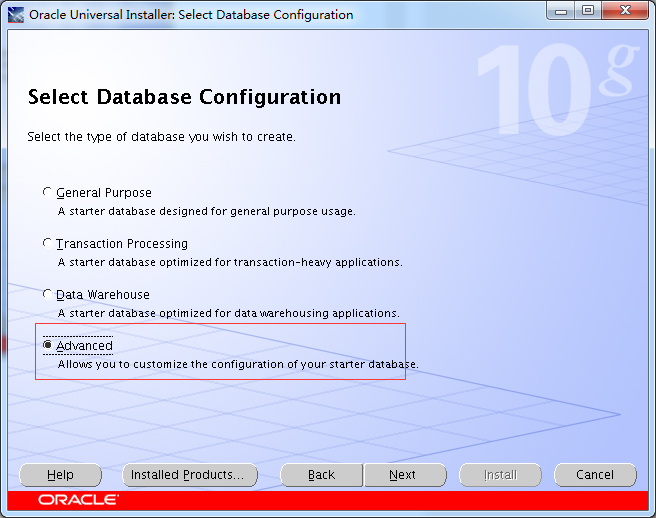
Task: Click the Oracle installer title bar icon
Action: click(x=16, y=15)
